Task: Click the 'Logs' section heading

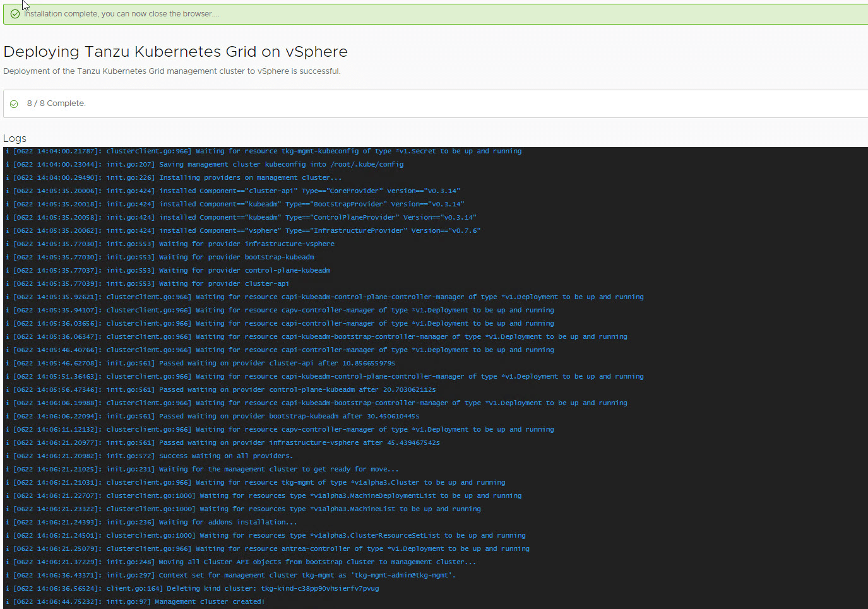Action: (15, 139)
